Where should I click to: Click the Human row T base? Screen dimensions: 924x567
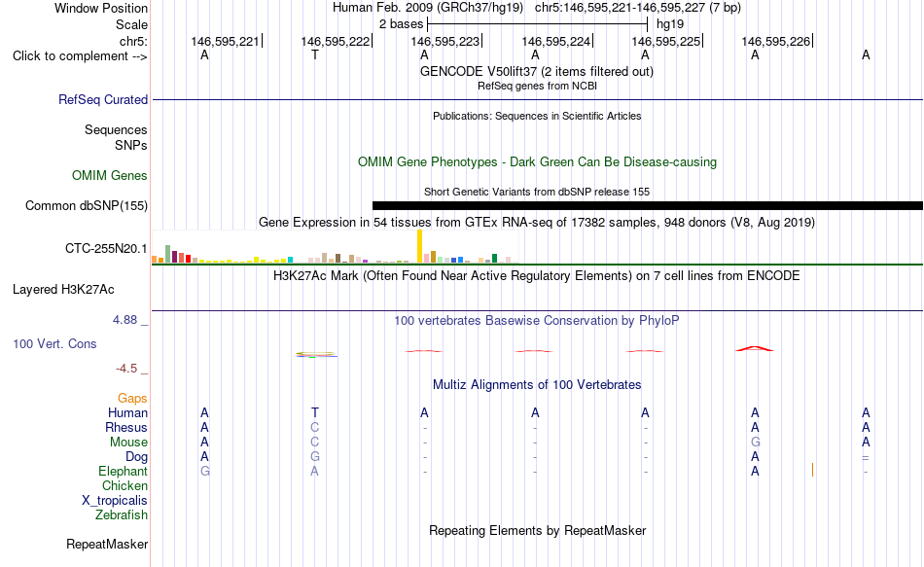click(x=315, y=413)
